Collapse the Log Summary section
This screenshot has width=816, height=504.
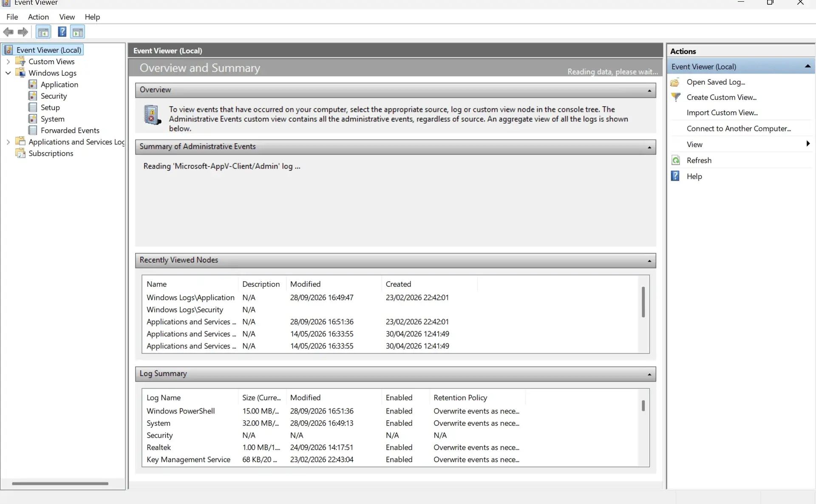pyautogui.click(x=649, y=374)
